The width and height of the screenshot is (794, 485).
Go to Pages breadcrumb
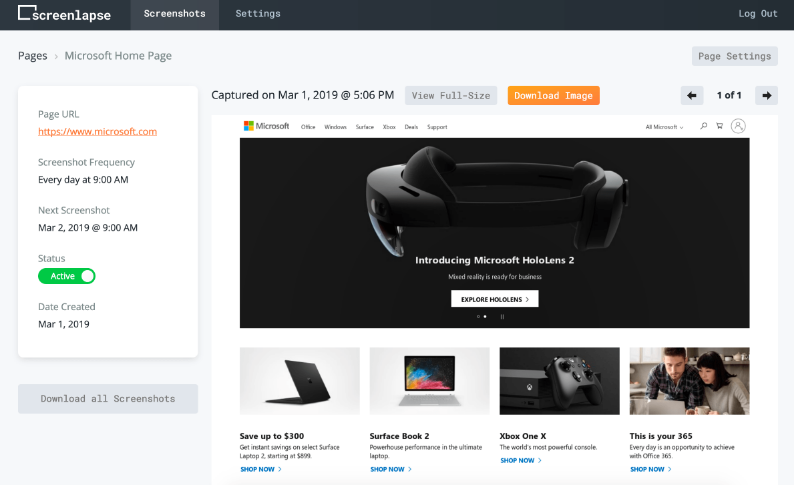(x=32, y=56)
